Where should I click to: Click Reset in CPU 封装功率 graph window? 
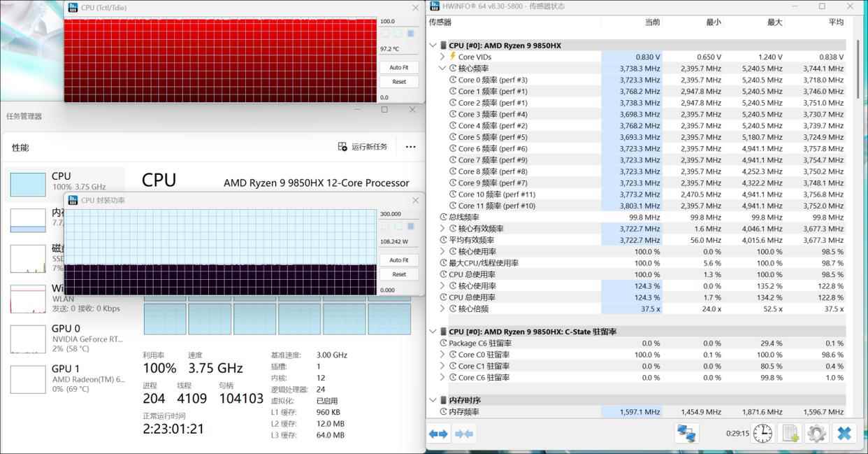[x=399, y=274]
